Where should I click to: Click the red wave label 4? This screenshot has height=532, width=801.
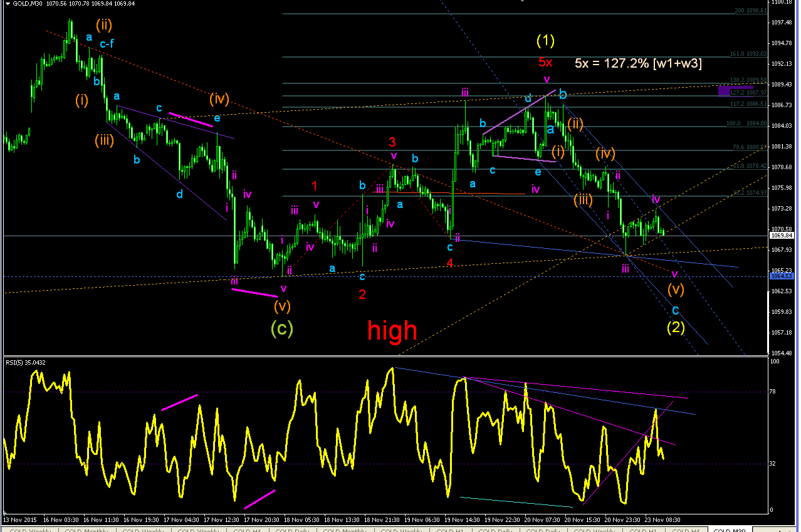(x=450, y=263)
